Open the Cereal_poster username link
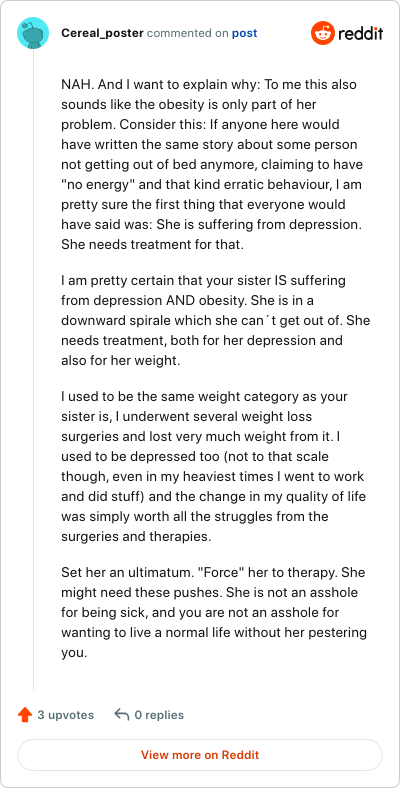Viewport: 400px width, 788px height. [x=103, y=33]
